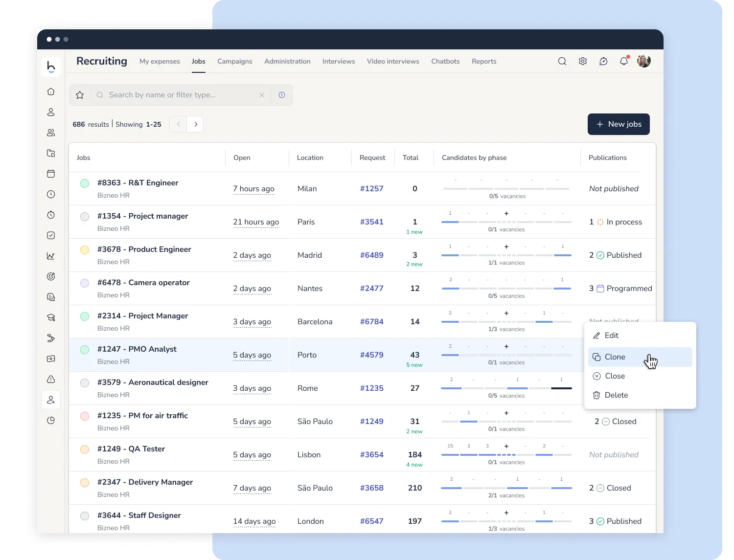Open the chart analytics sidebar icon

(51, 256)
